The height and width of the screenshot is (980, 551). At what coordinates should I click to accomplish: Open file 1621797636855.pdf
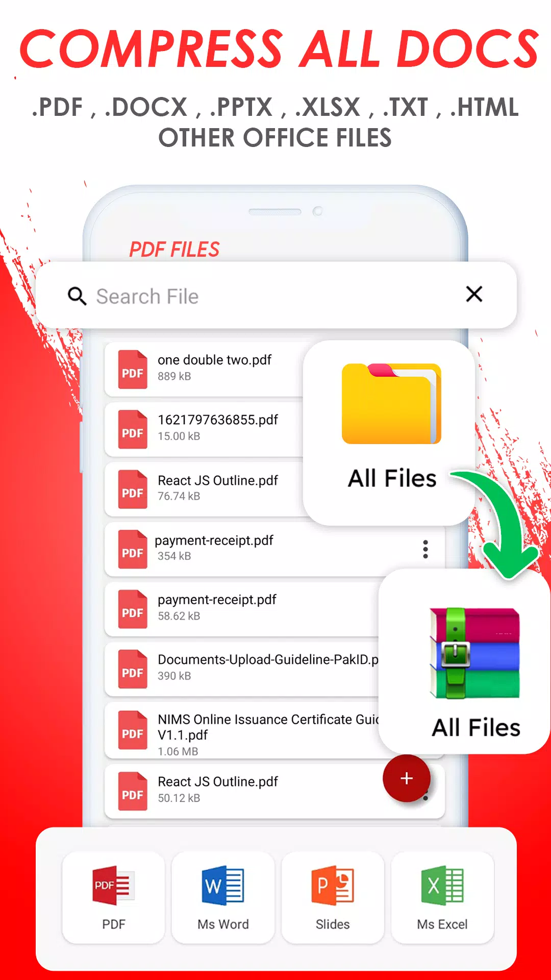[x=204, y=429]
